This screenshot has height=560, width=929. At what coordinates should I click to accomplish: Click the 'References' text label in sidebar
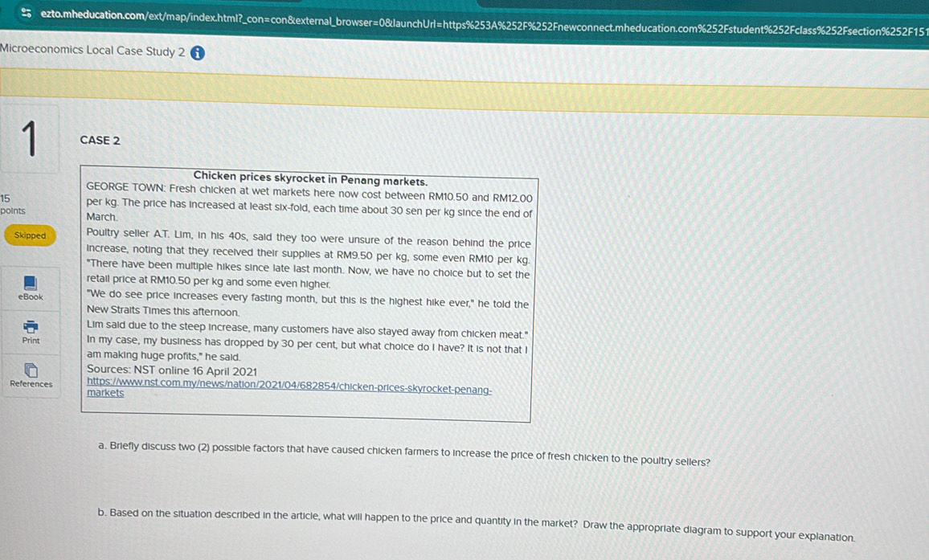tap(31, 384)
